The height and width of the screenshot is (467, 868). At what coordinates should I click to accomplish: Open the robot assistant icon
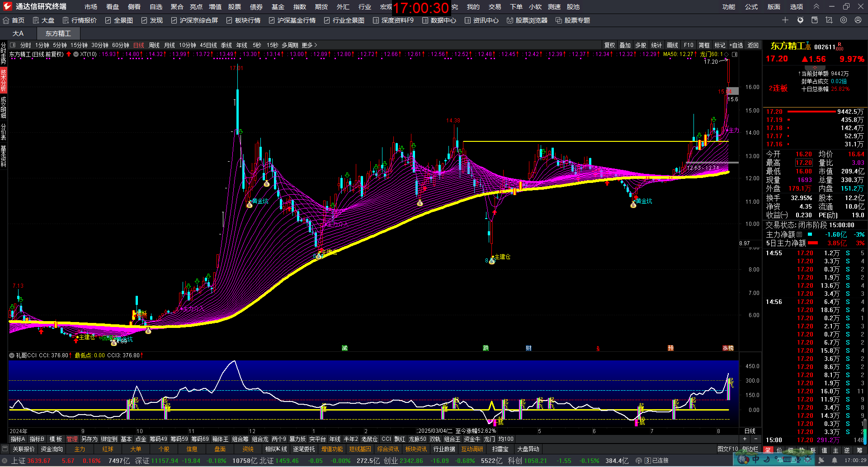[800, 20]
